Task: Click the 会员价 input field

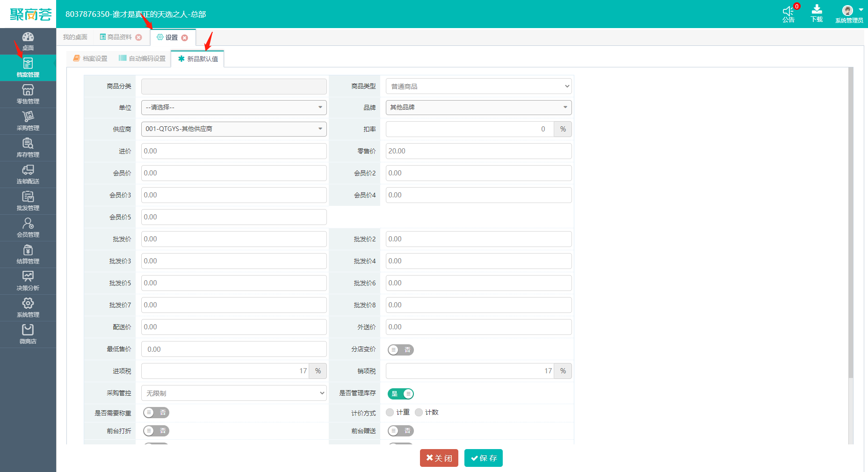Action: [234, 173]
